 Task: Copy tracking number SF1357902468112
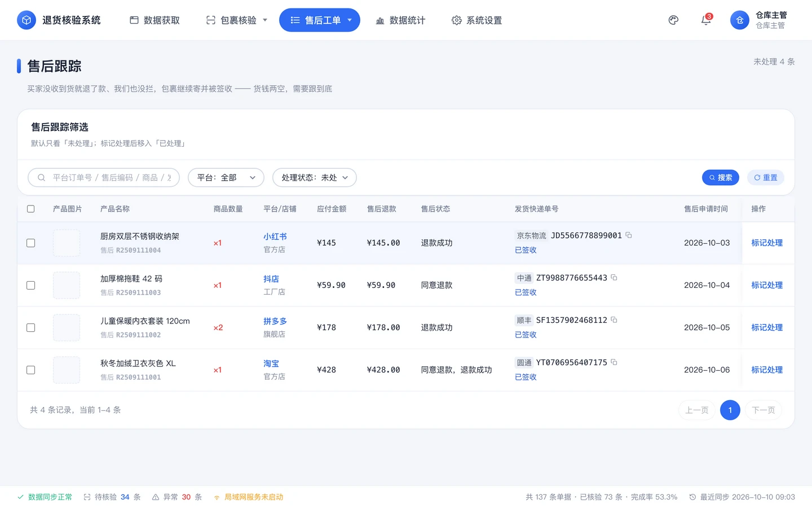tap(614, 320)
